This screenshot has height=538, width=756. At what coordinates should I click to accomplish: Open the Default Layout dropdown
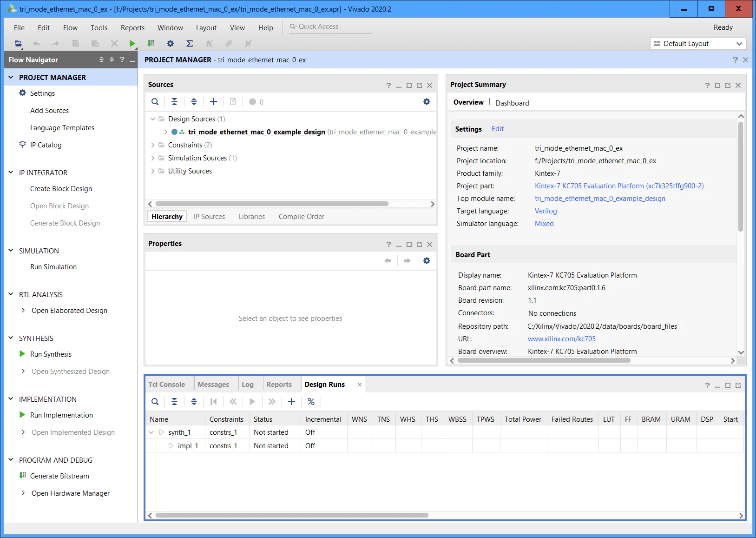[698, 44]
